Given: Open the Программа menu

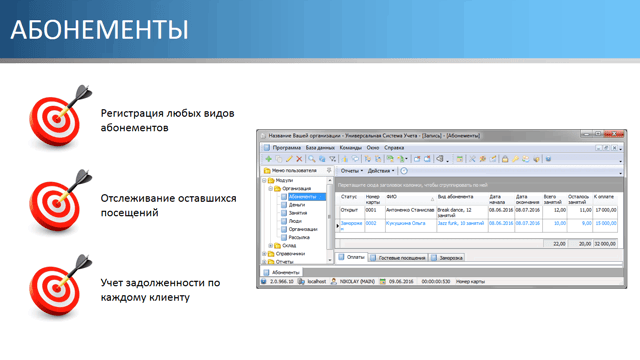Looking at the screenshot, I should pyautogui.click(x=287, y=148).
